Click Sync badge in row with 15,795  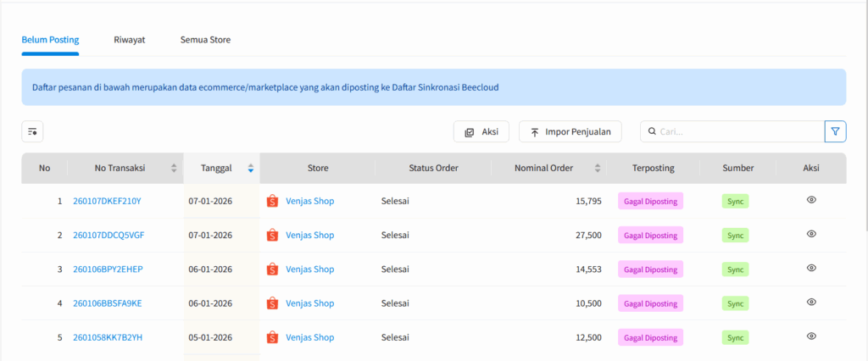[x=735, y=202]
